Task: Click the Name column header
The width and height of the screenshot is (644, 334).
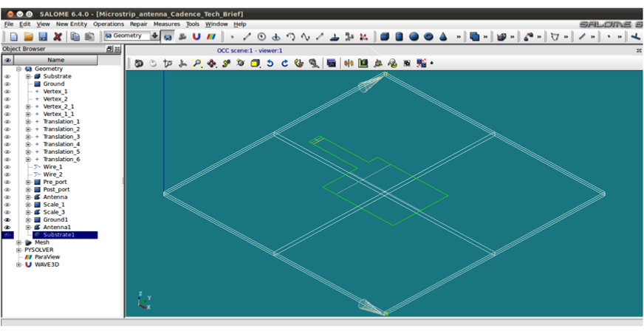Action: click(x=56, y=60)
